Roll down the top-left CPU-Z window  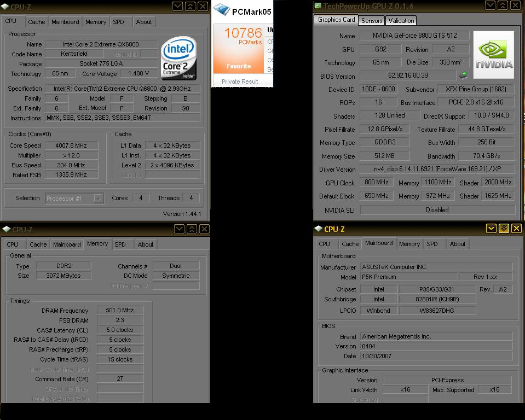coord(178,6)
